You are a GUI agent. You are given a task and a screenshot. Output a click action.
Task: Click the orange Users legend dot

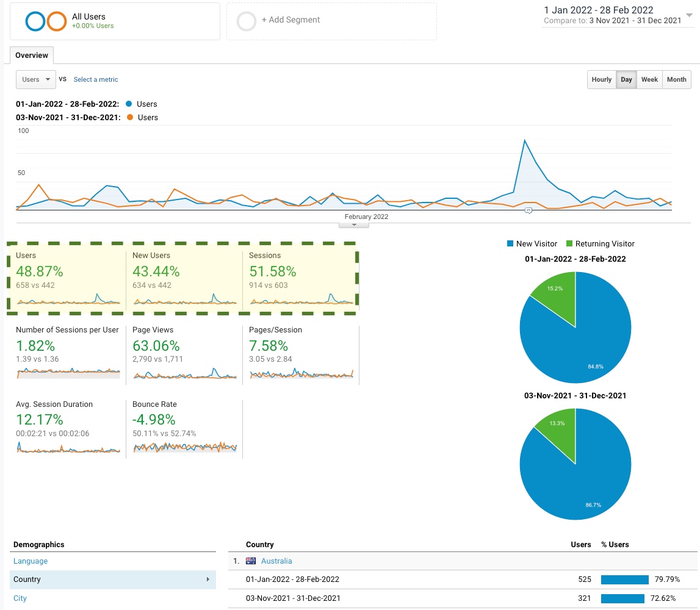pyautogui.click(x=130, y=117)
